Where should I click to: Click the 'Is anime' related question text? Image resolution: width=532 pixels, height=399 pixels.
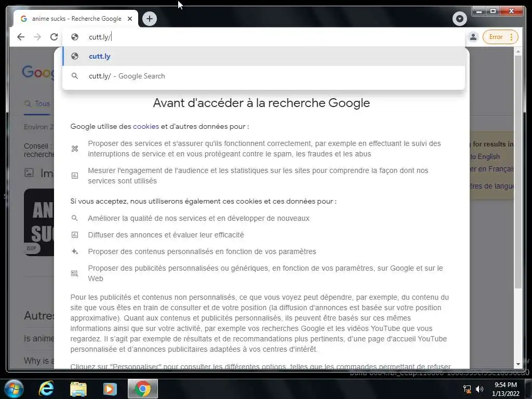pyautogui.click(x=38, y=339)
